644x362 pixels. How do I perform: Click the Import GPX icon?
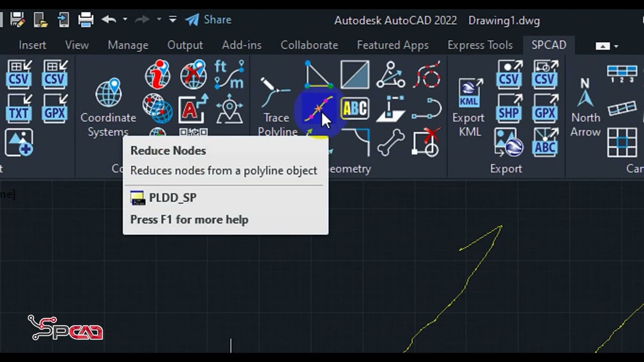click(x=55, y=108)
